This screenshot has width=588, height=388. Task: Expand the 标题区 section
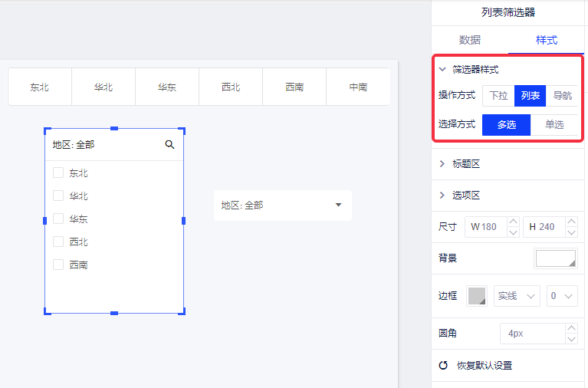(x=443, y=164)
